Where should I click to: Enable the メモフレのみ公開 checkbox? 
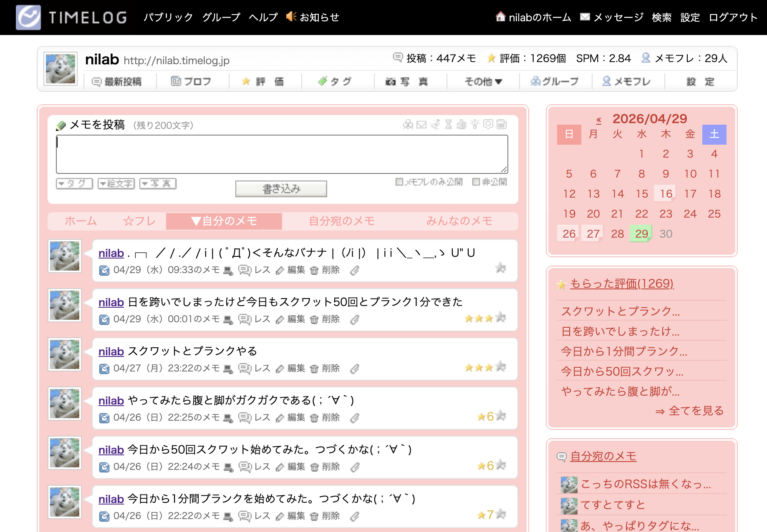click(x=399, y=182)
